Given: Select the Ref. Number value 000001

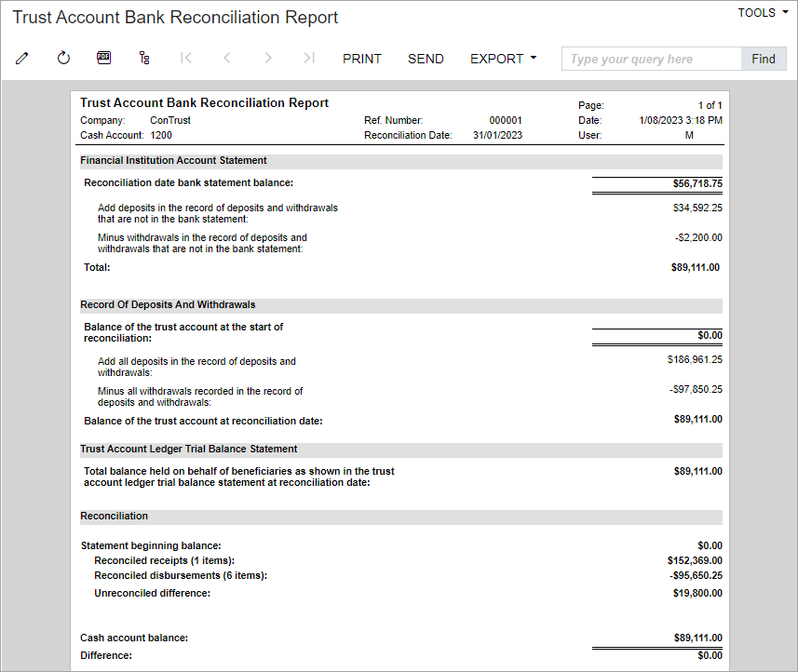Looking at the screenshot, I should pyautogui.click(x=504, y=119).
